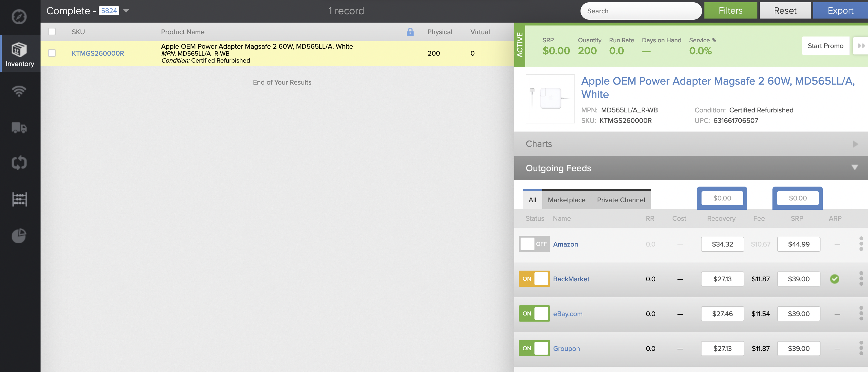Open the BackMarket row three-dot menu
Viewport: 868px width, 372px height.
(861, 279)
